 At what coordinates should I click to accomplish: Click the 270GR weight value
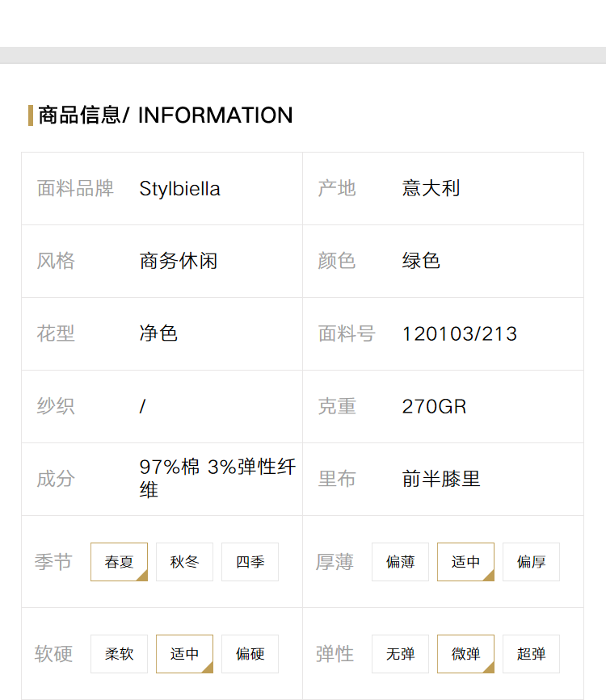coord(434,406)
